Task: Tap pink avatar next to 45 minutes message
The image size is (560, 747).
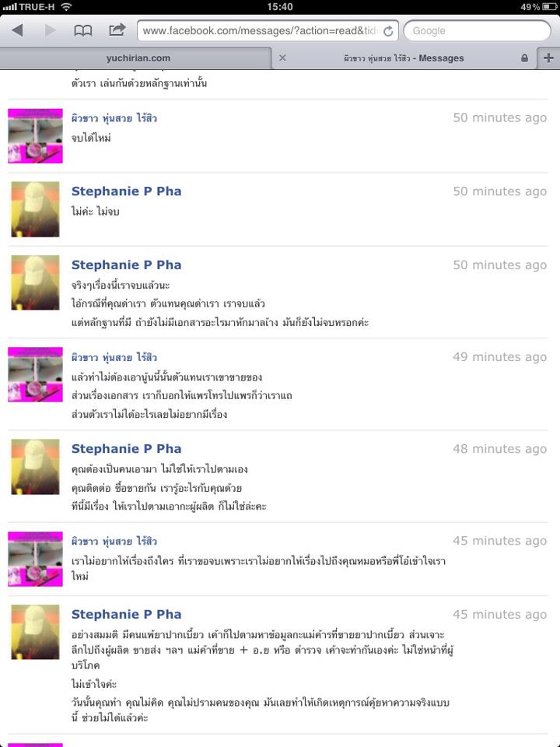Action: click(35, 559)
